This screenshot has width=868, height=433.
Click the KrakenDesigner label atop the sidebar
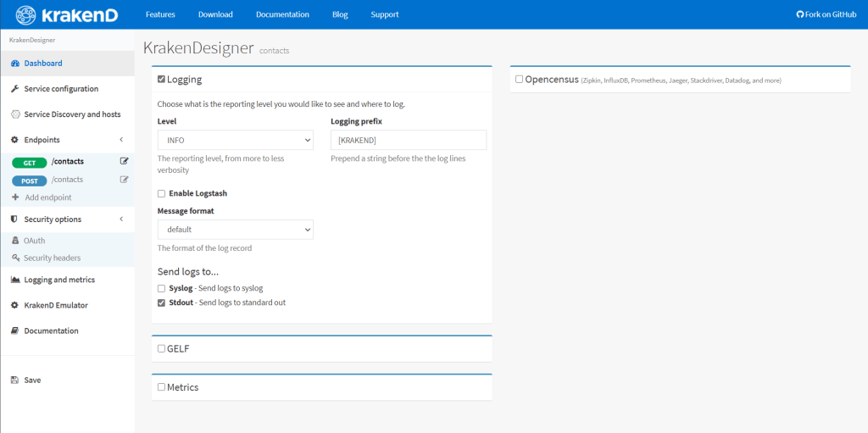32,40
